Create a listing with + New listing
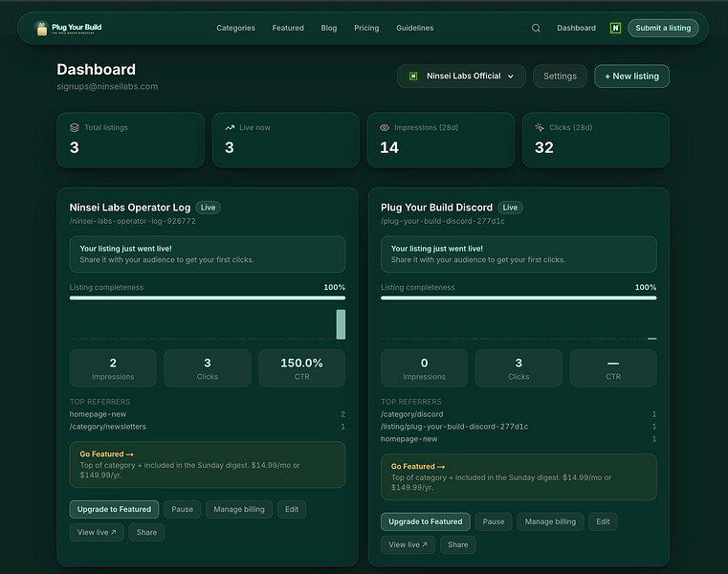 632,77
